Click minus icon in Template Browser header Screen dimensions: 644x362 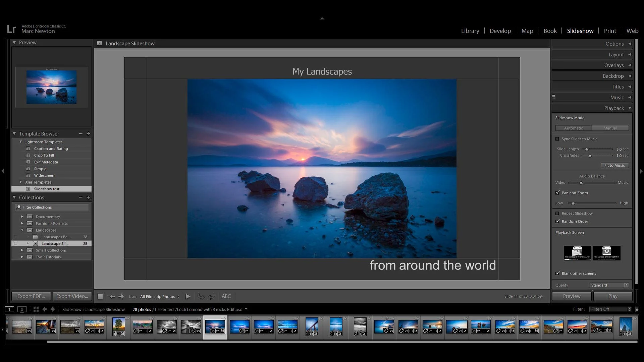[81, 134]
